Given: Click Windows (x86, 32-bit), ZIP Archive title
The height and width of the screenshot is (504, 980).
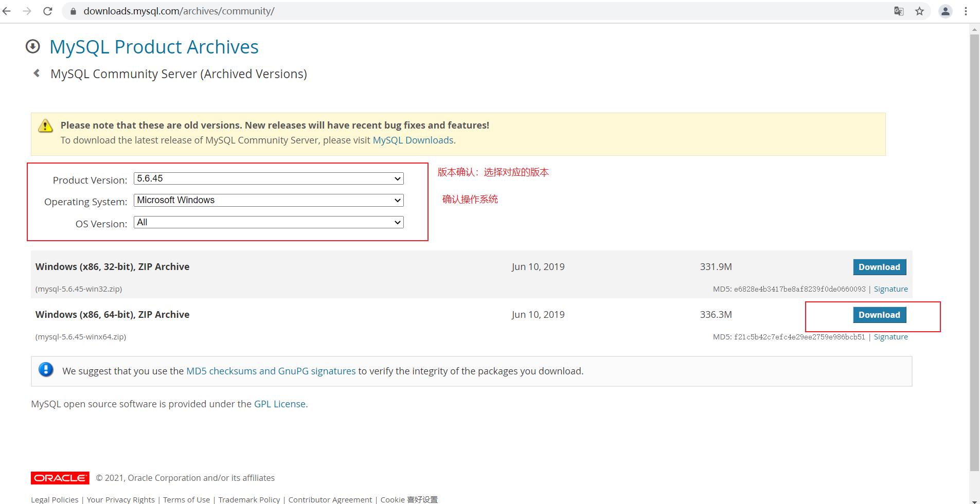Looking at the screenshot, I should tap(112, 267).
